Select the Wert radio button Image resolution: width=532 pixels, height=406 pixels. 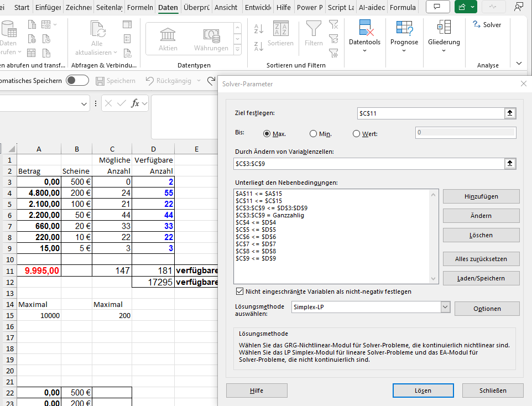pyautogui.click(x=356, y=134)
